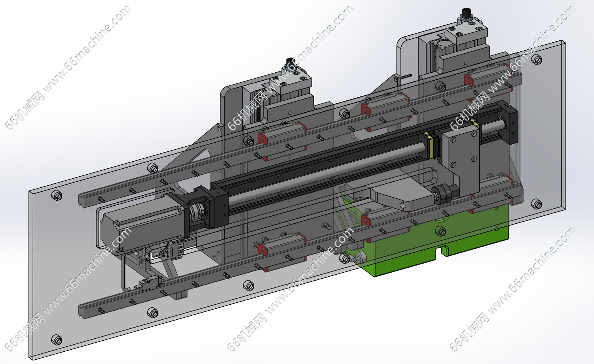Select the bottom-left corner bolt of back plate
This screenshot has height=364, width=594.
(x=57, y=340)
